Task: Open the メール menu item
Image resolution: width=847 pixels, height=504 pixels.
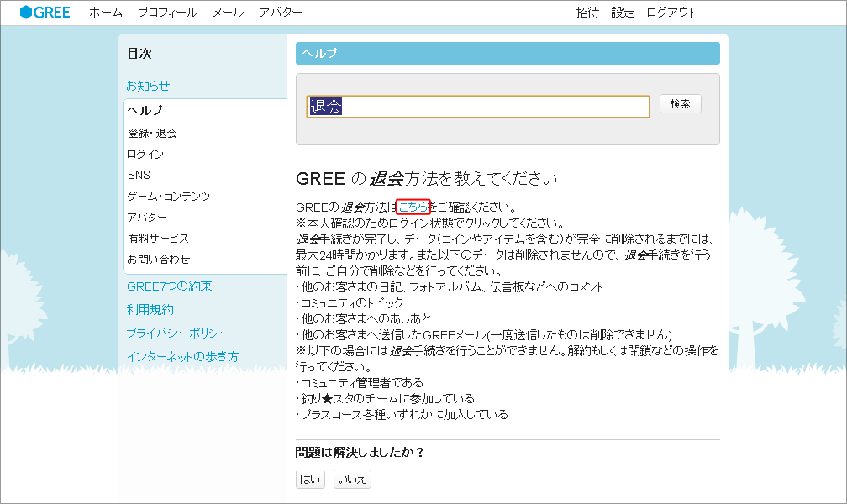Action: coord(228,13)
